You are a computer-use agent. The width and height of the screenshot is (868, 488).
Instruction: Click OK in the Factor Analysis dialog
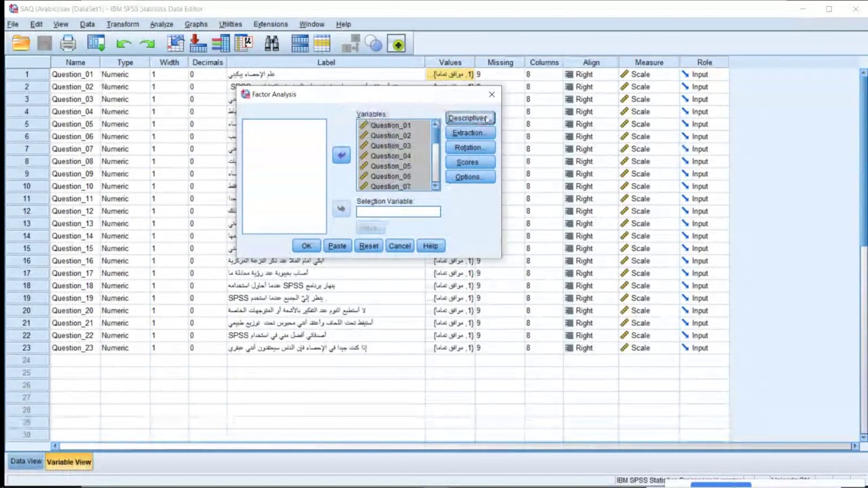[307, 246]
